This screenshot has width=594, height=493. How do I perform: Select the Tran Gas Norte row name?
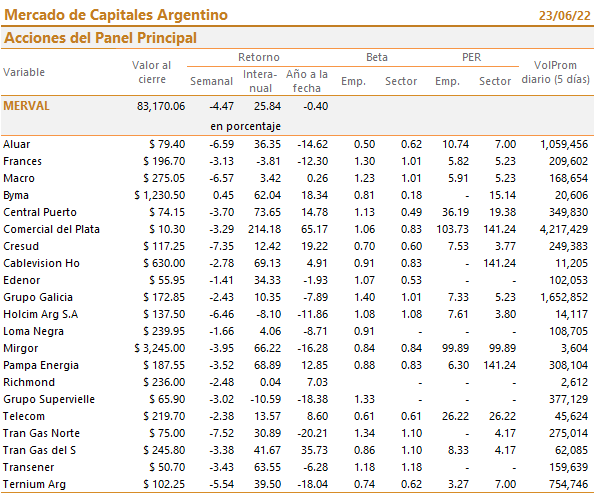[x=42, y=433]
